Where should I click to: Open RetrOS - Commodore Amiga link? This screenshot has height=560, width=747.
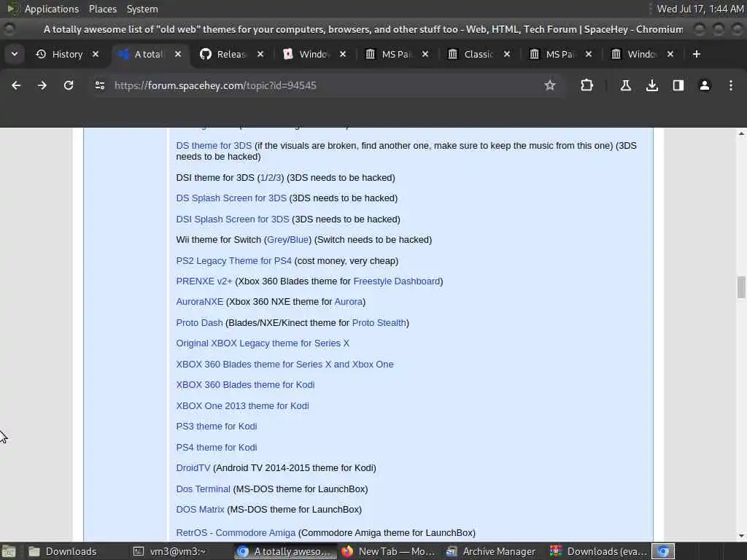[x=236, y=532]
